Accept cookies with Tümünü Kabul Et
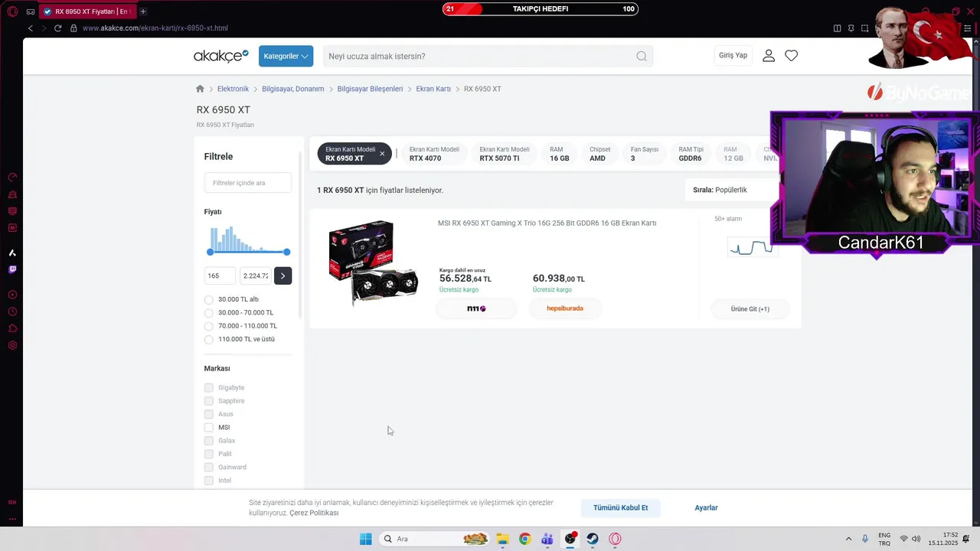 [621, 507]
